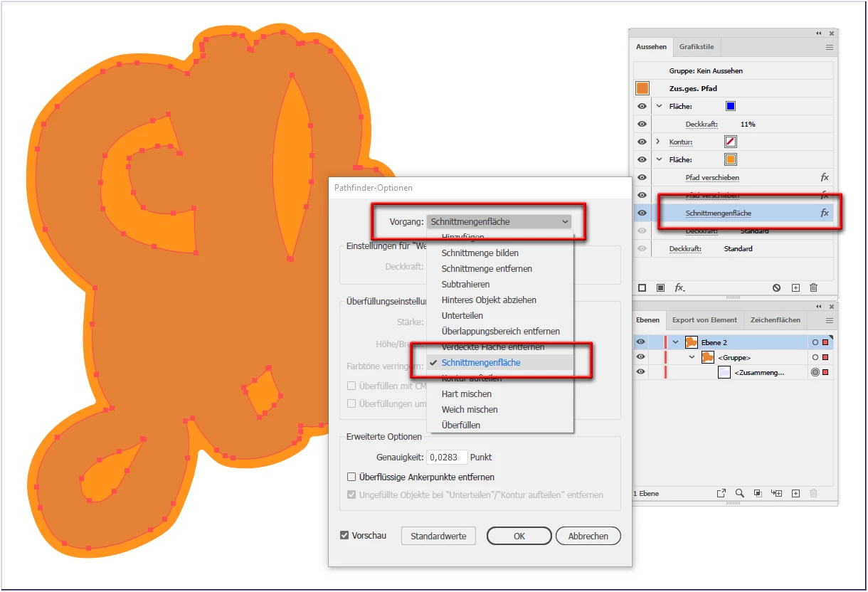Hide the Zusammeng... path layer

click(640, 372)
